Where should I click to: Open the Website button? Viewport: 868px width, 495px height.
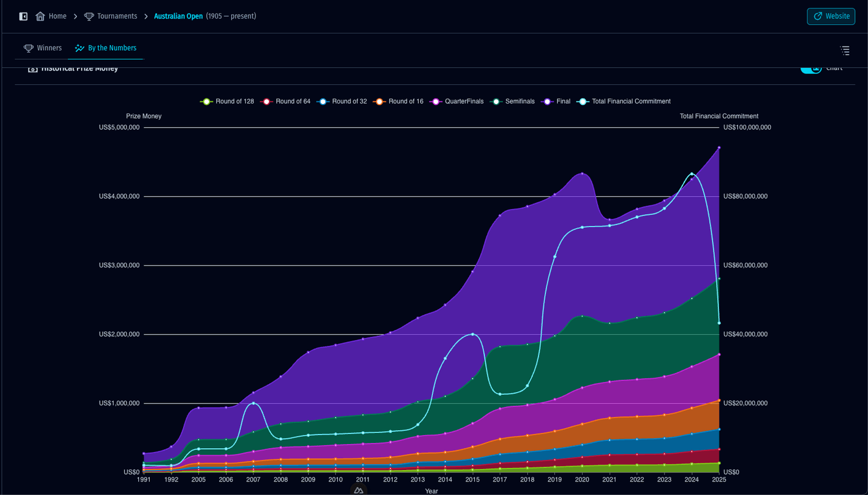pos(831,16)
